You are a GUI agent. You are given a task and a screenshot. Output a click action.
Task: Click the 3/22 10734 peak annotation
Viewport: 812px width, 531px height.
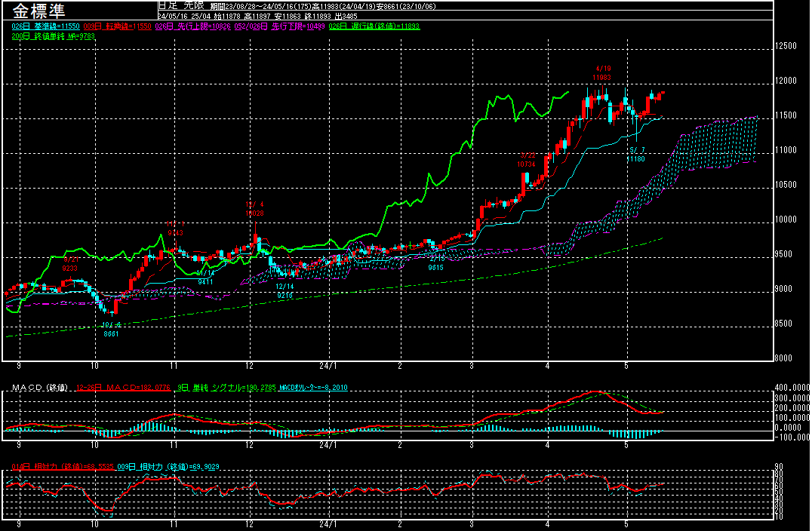tap(526, 160)
